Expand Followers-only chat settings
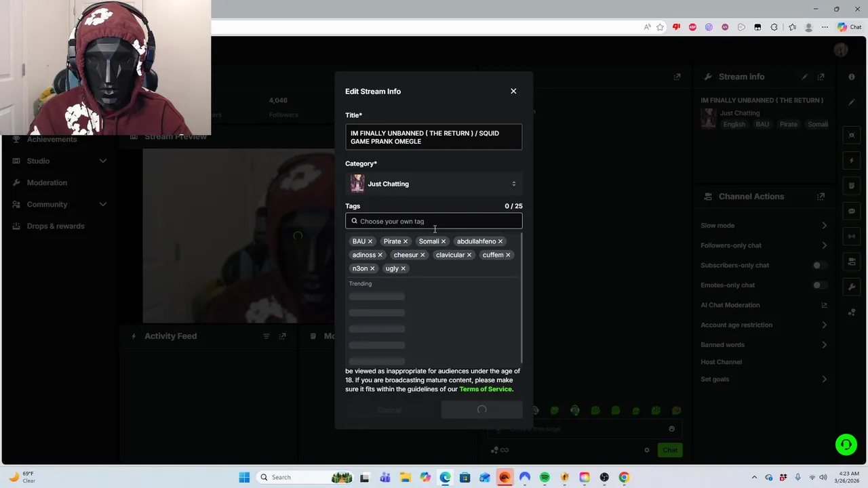 (824, 245)
